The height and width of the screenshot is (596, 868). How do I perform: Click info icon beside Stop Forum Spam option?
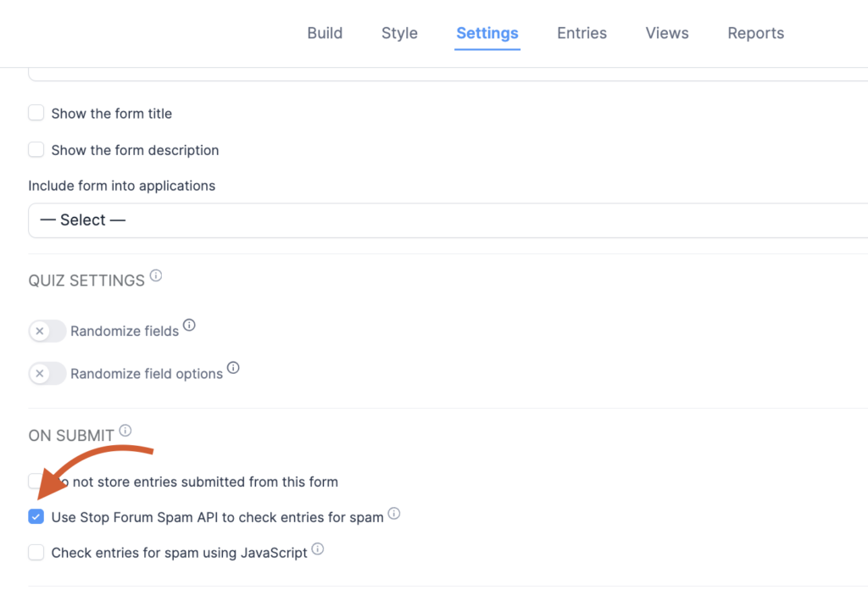point(394,514)
